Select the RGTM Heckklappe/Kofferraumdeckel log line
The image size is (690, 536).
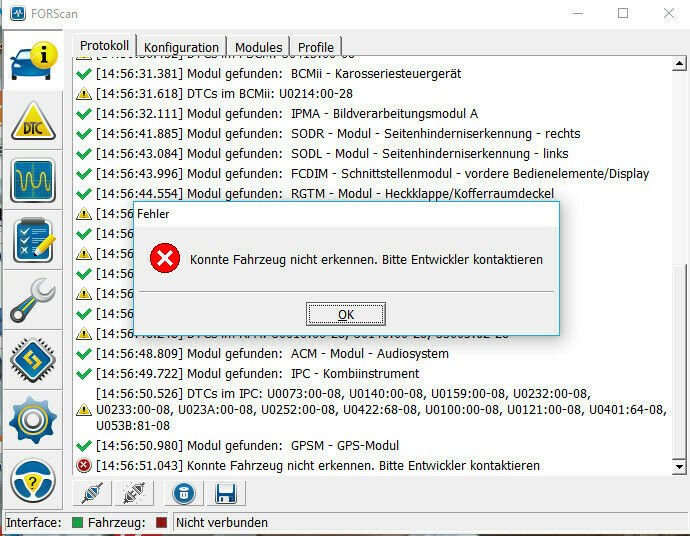(x=325, y=194)
